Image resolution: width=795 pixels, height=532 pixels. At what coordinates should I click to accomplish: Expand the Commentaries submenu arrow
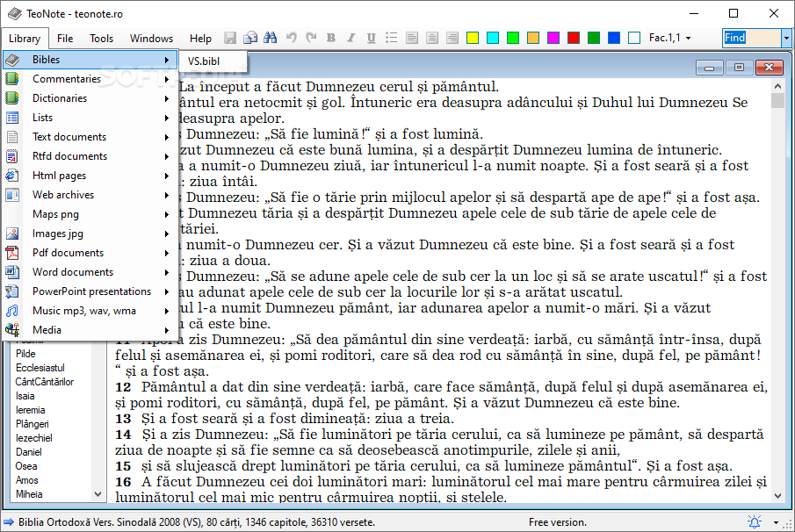click(166, 79)
